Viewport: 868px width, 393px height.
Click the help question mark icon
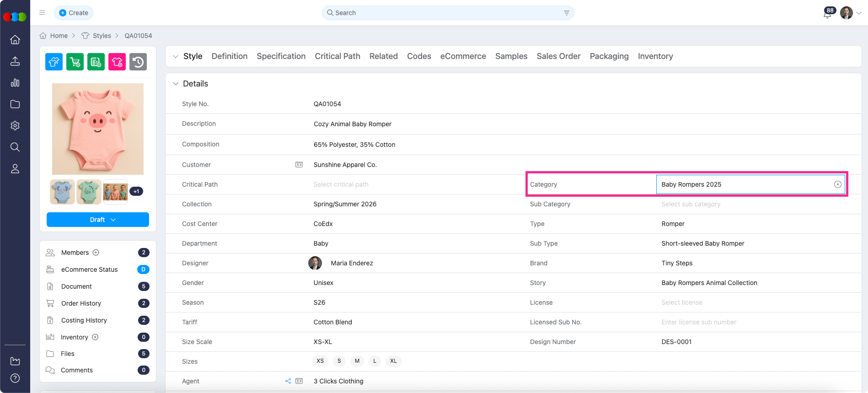coord(15,378)
